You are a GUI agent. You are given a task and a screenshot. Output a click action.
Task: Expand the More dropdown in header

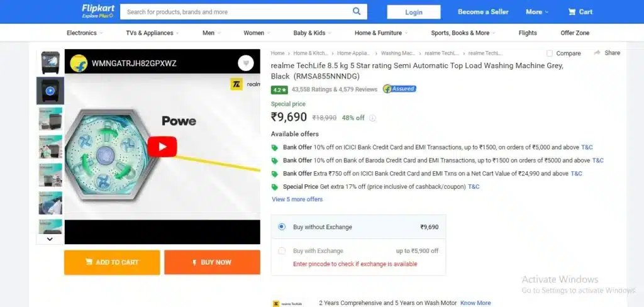537,12
